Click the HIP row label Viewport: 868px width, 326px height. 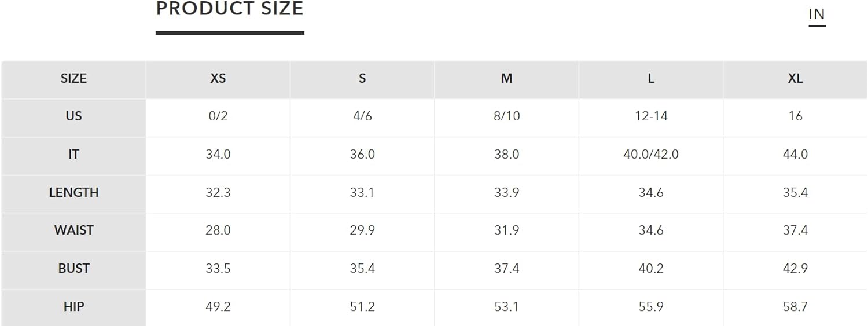tap(73, 307)
